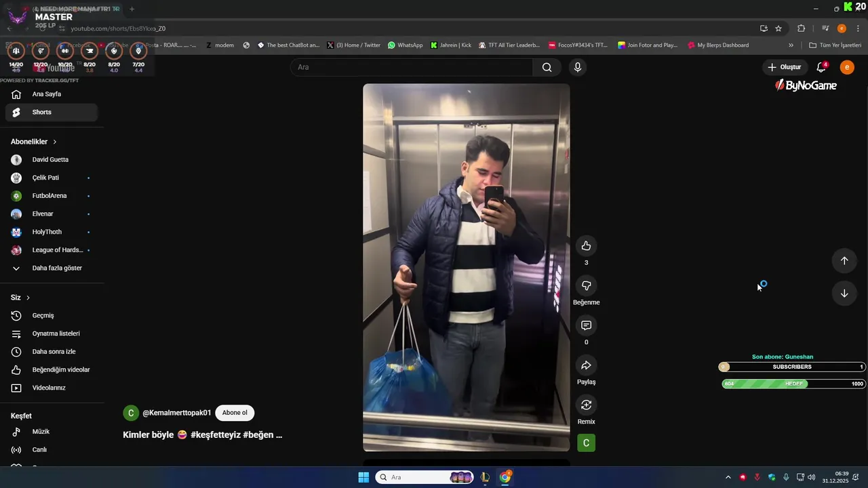Open the orange account avatar menu on YouTube
This screenshot has height=488, width=868.
[x=847, y=67]
